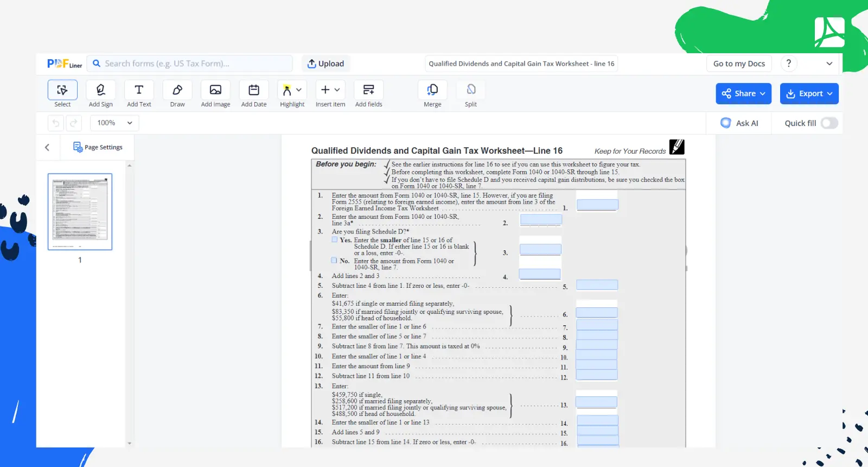Click the Undo arrow button
868x467 pixels.
(x=55, y=123)
